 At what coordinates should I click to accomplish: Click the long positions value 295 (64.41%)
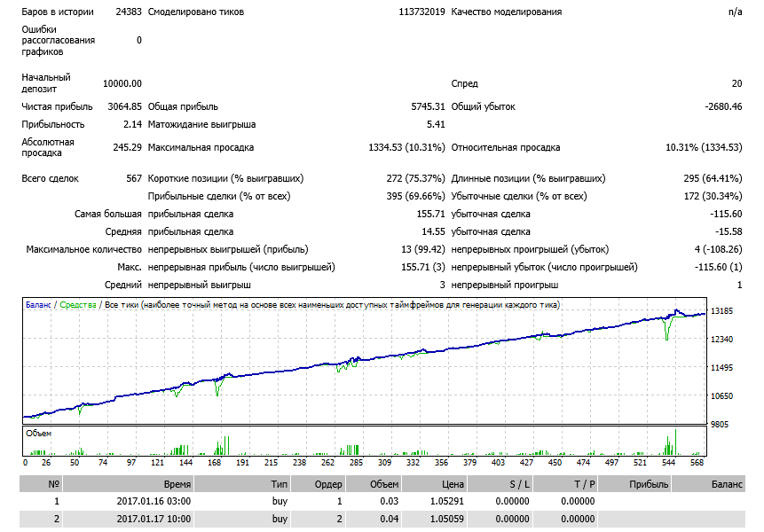pyautogui.click(x=713, y=178)
